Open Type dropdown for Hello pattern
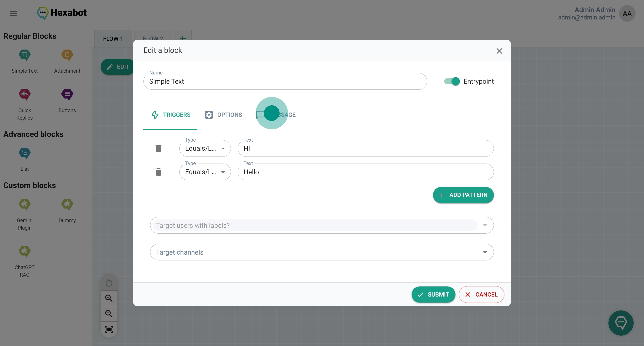Viewport: 644px width, 346px height. pos(205,172)
